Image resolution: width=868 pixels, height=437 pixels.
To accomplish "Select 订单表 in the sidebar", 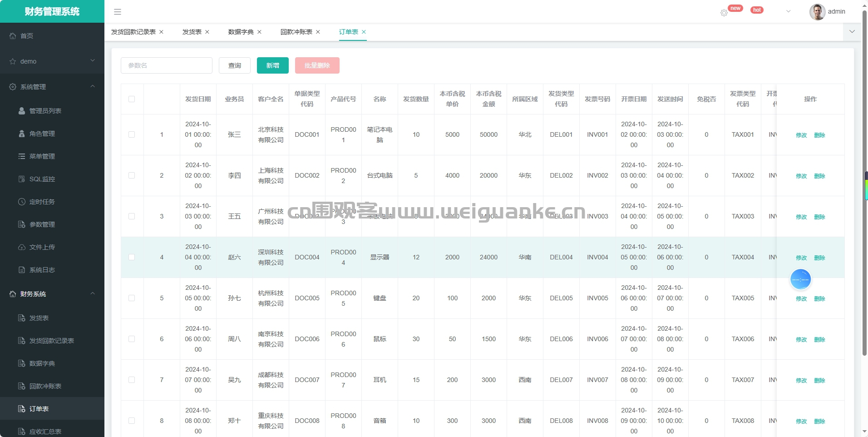I will [x=52, y=409].
